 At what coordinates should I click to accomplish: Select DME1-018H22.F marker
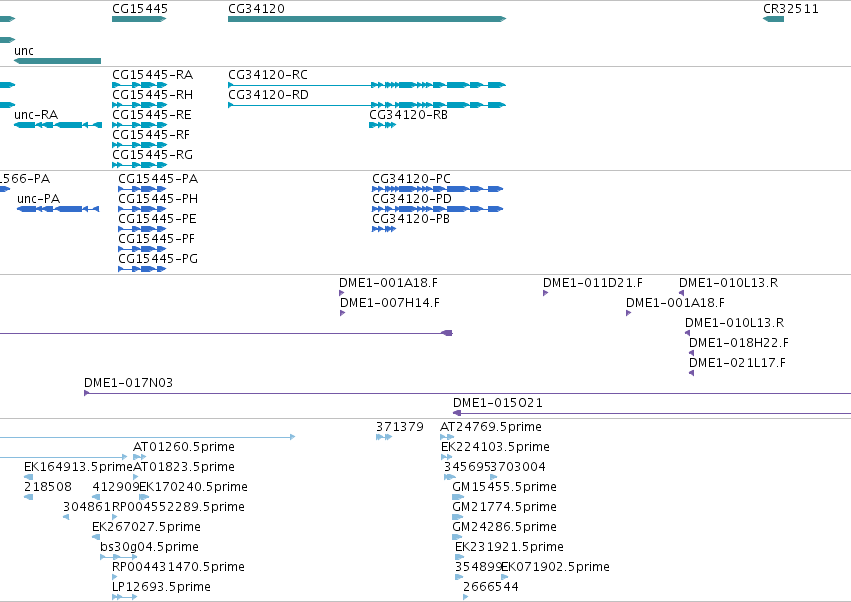click(691, 353)
